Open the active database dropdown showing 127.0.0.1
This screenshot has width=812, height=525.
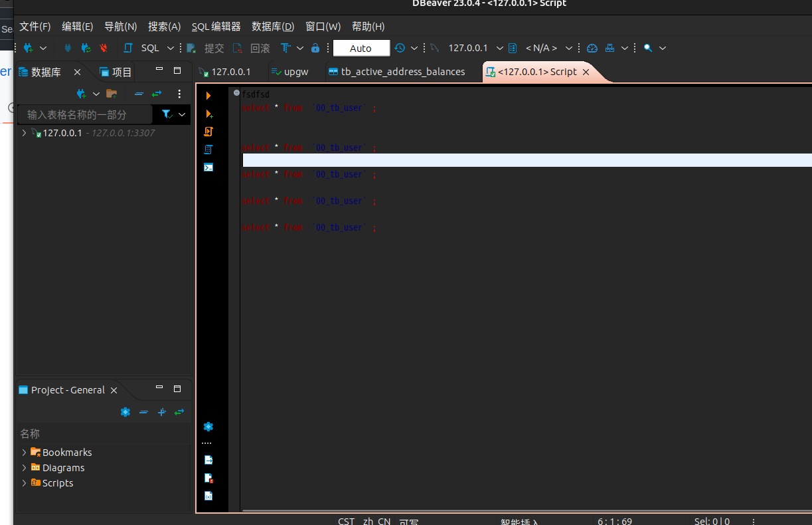472,47
